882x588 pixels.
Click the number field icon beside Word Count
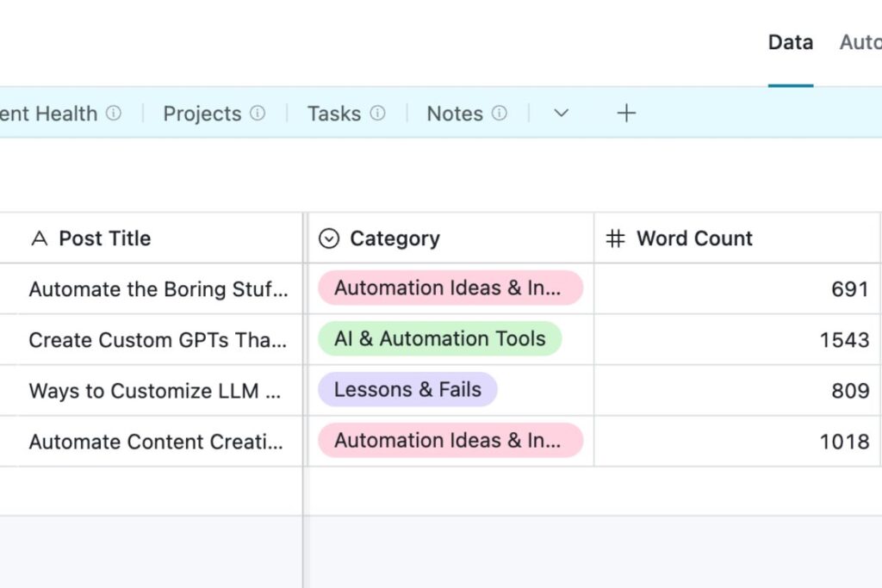(x=615, y=238)
